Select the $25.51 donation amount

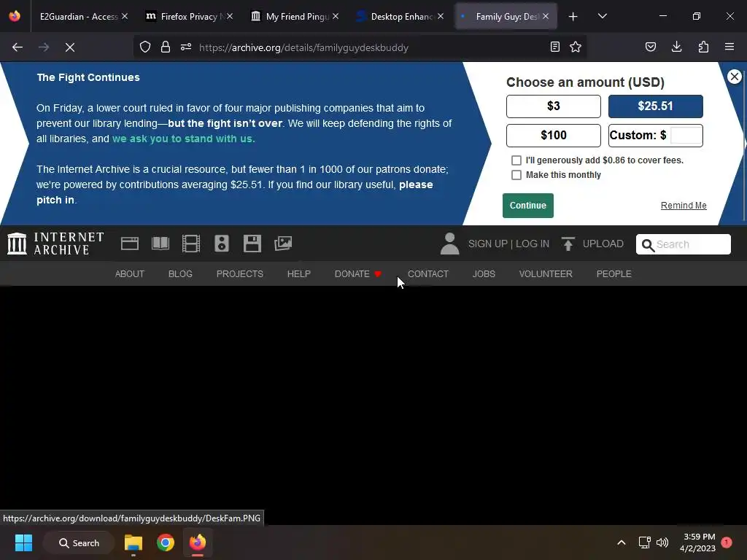[x=655, y=106]
